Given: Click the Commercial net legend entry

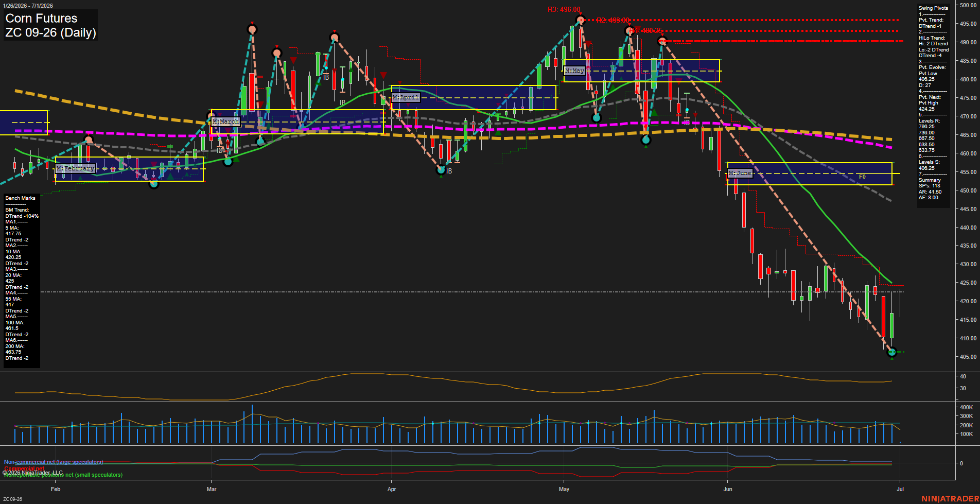Looking at the screenshot, I should tap(24, 468).
